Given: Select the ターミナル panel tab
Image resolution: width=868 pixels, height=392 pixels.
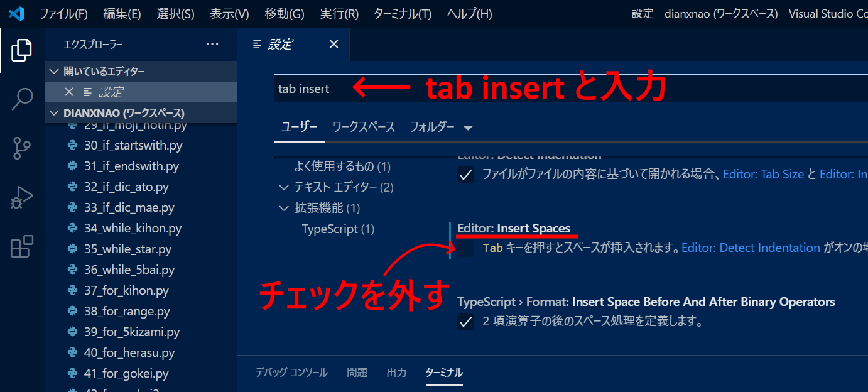Looking at the screenshot, I should (x=444, y=373).
